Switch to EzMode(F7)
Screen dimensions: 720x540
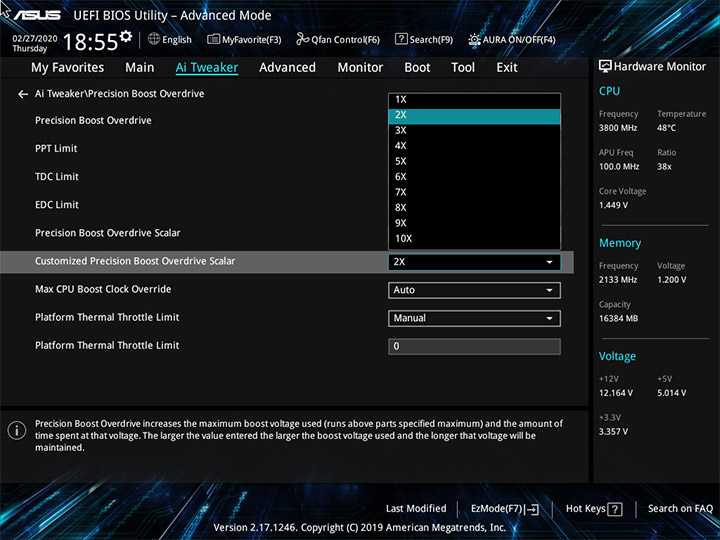[505, 508]
